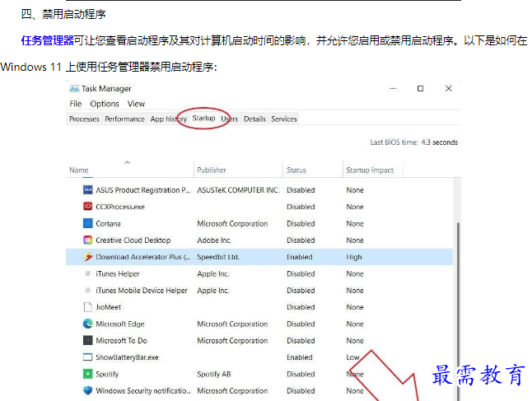Viewport: 532px width, 401px height.
Task: Select the Microsoft To Do entry
Action: click(x=121, y=341)
